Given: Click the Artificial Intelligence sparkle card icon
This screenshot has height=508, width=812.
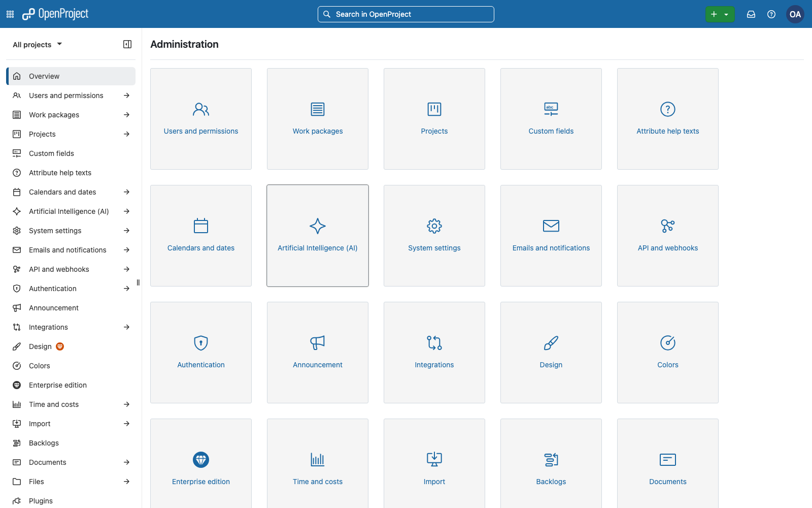Looking at the screenshot, I should click(318, 226).
